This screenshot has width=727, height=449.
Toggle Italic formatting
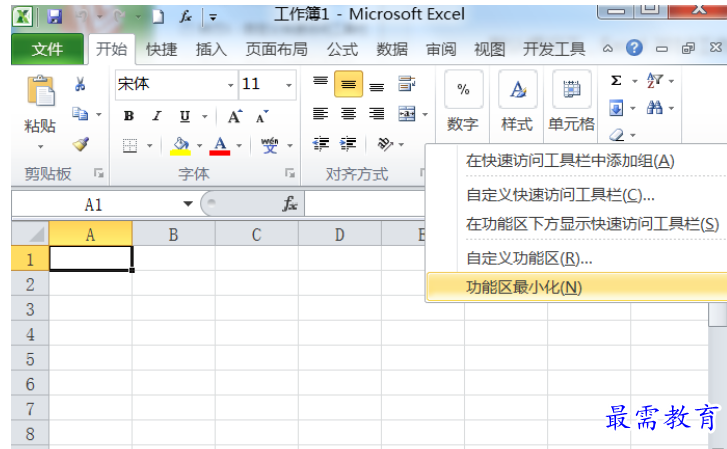pyautogui.click(x=157, y=116)
